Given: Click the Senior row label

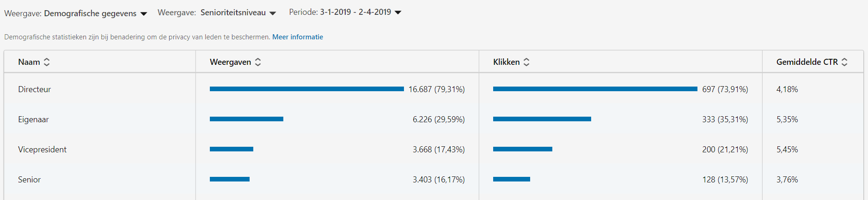Looking at the screenshot, I should tap(29, 180).
